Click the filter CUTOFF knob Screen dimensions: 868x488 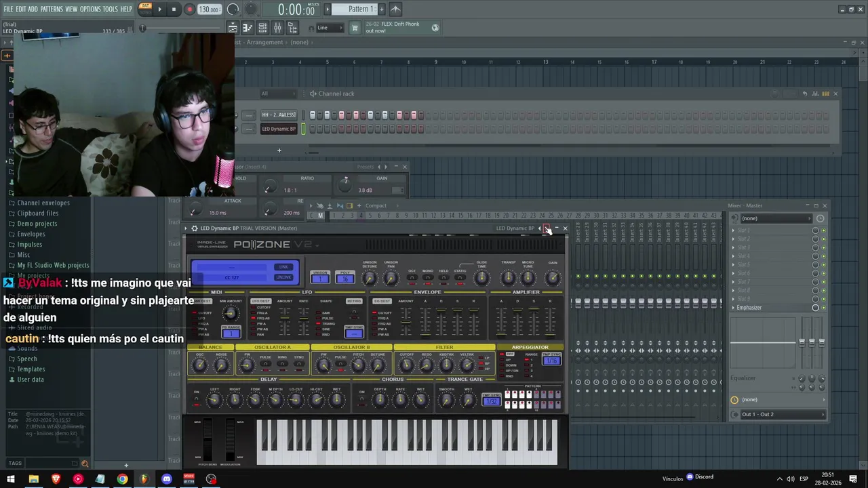[407, 366]
